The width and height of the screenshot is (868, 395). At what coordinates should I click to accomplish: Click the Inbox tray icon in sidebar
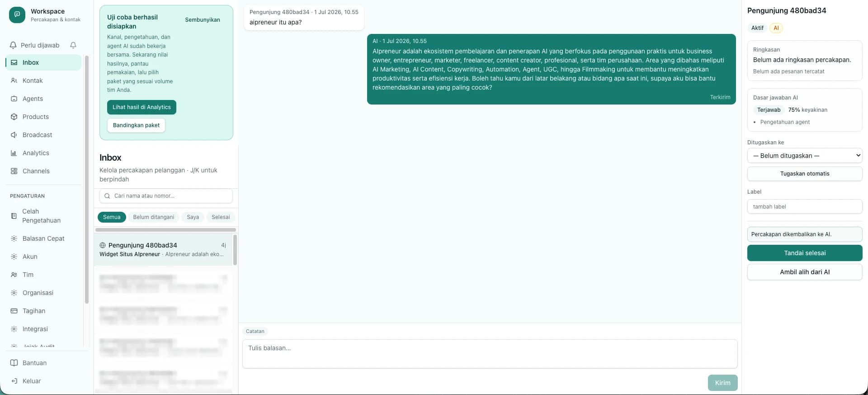(14, 62)
